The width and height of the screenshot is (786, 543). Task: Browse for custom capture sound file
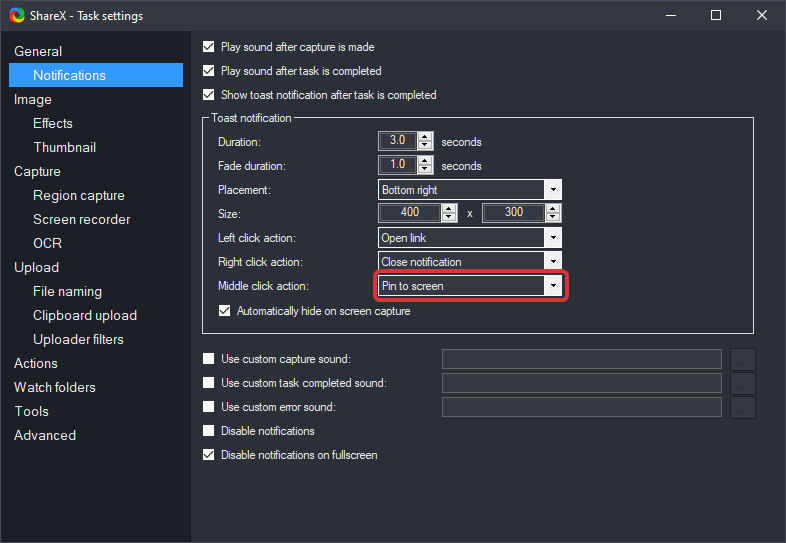pyautogui.click(x=743, y=359)
